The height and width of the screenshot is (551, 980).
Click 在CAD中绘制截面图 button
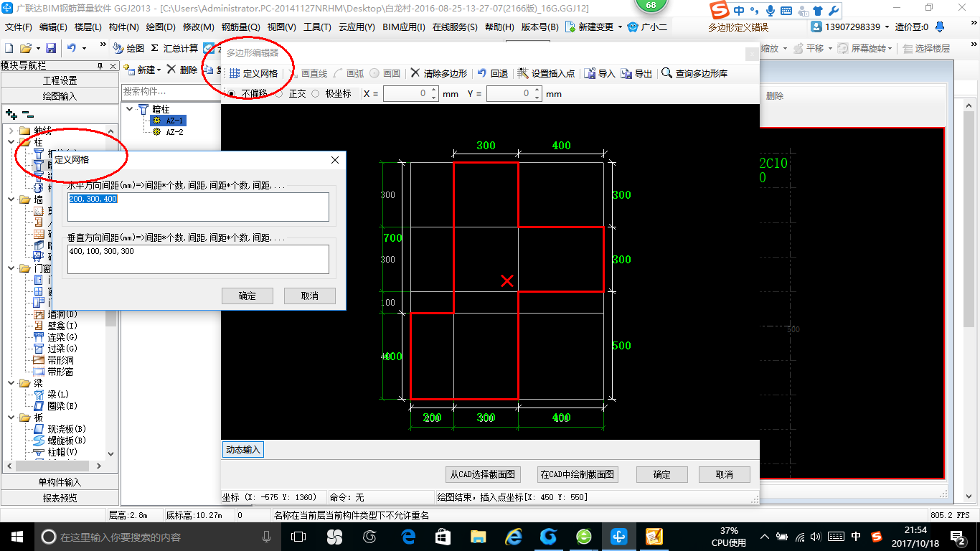tap(578, 474)
